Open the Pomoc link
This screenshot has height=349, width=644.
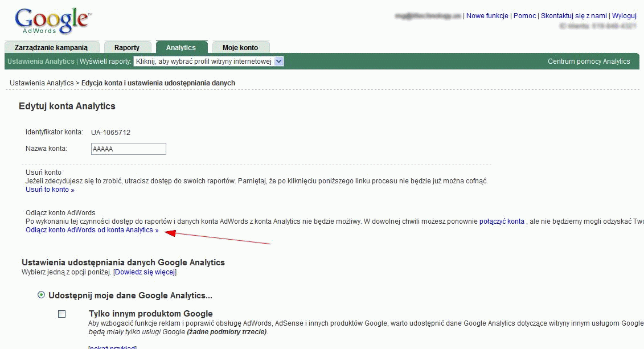tap(524, 15)
